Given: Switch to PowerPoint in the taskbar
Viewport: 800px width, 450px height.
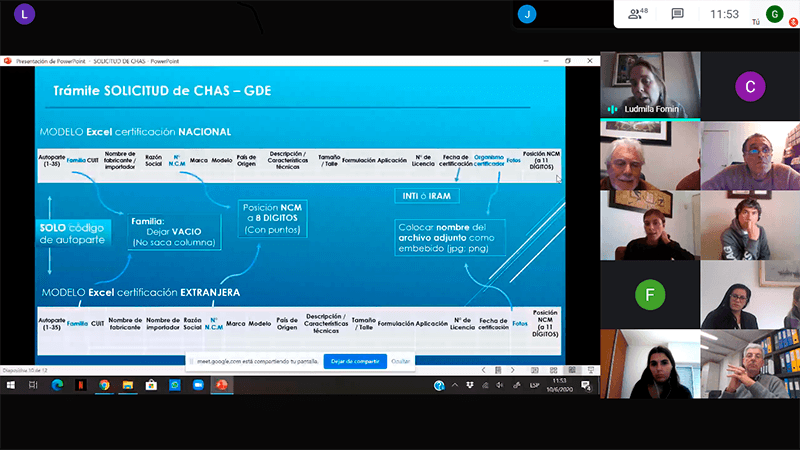Looking at the screenshot, I should pyautogui.click(x=222, y=385).
